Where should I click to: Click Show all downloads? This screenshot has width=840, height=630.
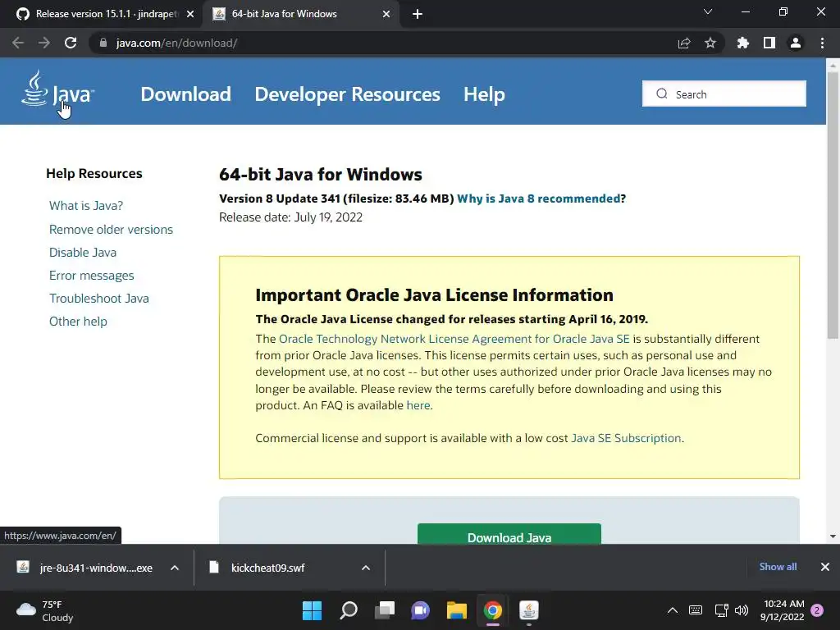click(x=778, y=567)
